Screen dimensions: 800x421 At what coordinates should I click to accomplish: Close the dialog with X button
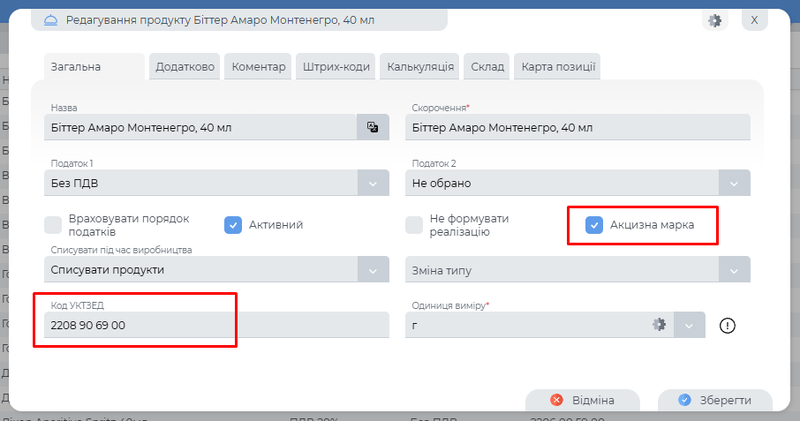click(755, 20)
